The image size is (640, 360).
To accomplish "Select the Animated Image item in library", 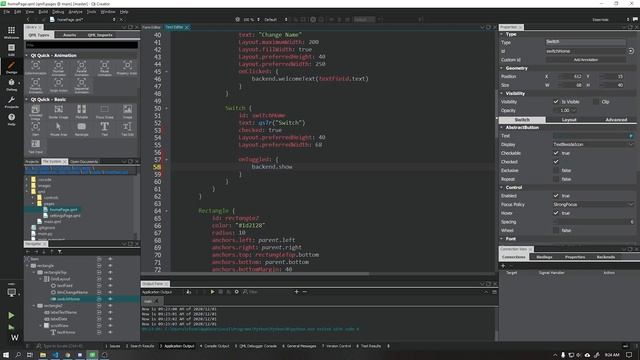I will click(36, 111).
